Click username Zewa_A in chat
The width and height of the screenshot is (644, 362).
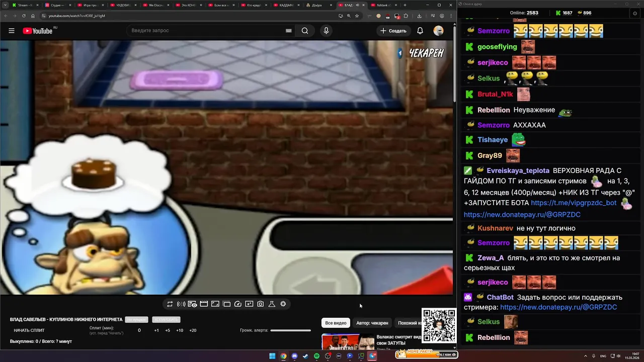point(491,258)
